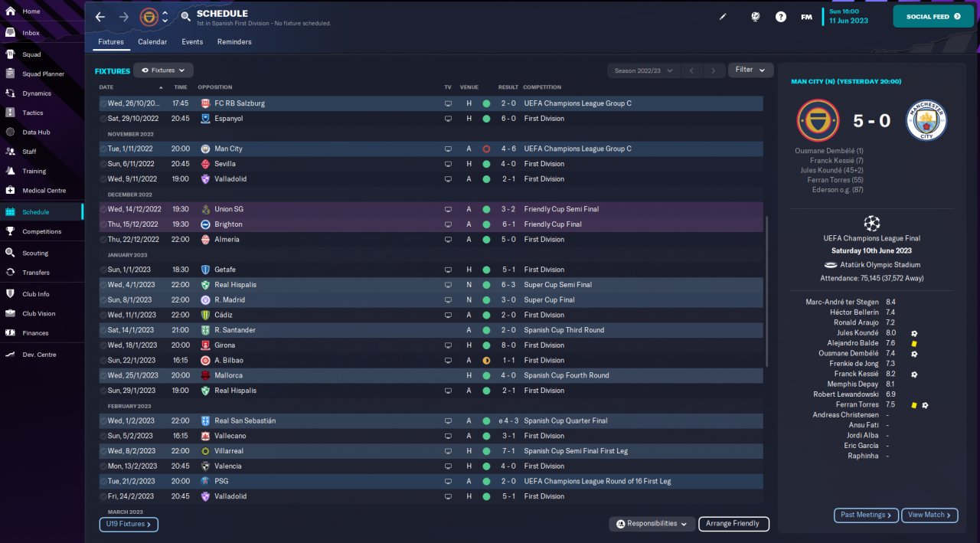Screen dimensions: 980x543
Task: Open the help question mark icon
Action: click(781, 16)
